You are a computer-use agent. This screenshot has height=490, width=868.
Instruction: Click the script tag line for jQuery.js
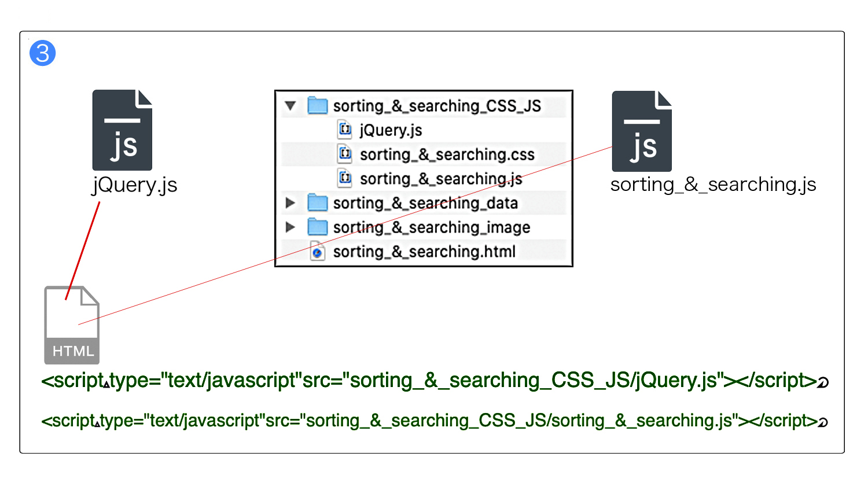(435, 381)
